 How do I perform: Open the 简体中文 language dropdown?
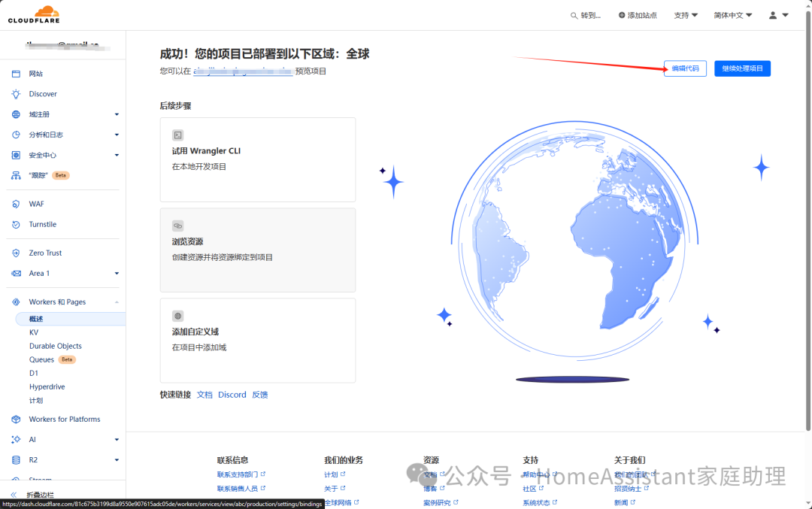(x=733, y=15)
